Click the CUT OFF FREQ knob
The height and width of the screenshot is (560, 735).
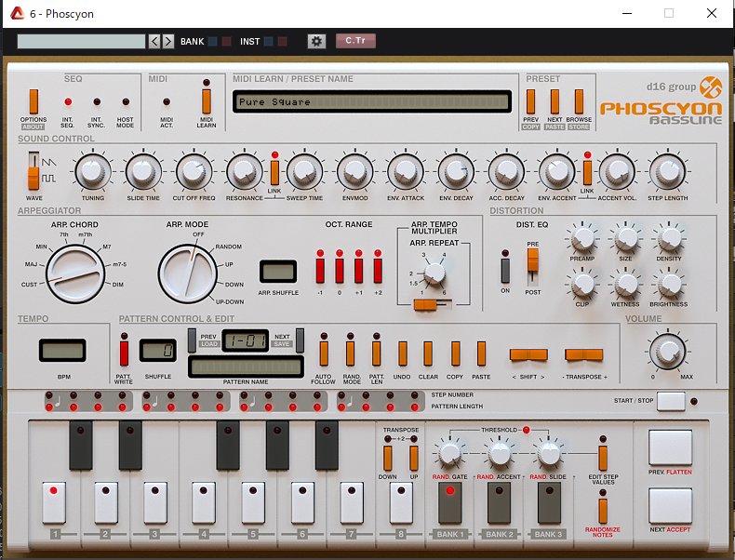click(x=194, y=171)
